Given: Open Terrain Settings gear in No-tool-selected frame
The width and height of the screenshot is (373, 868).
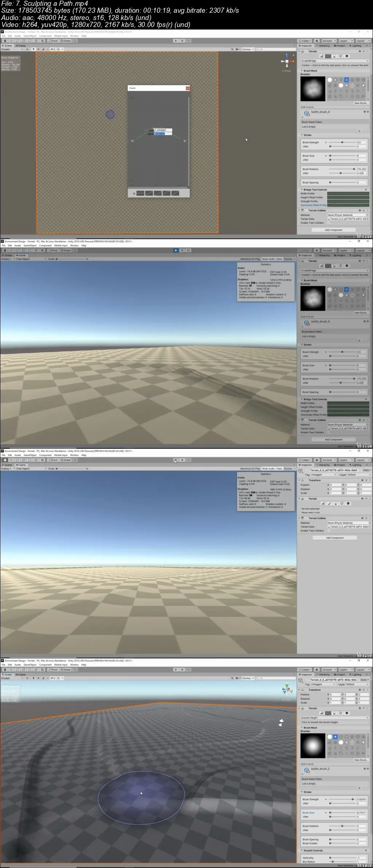Looking at the screenshot, I should [x=348, y=503].
